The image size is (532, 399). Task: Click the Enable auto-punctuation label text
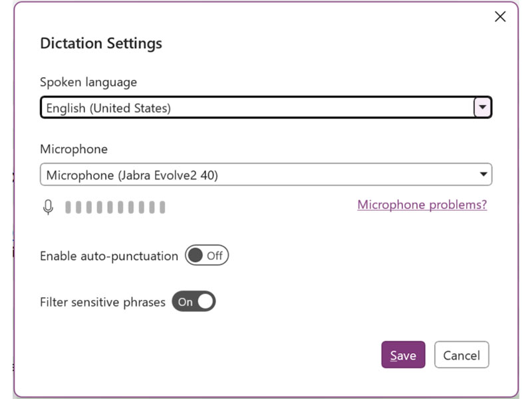pos(109,256)
